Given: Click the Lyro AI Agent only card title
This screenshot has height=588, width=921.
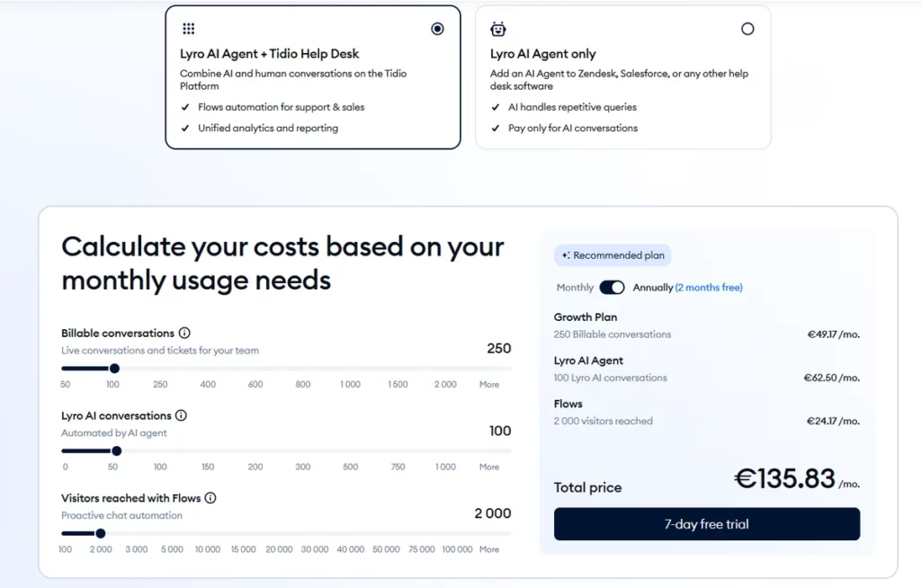Looking at the screenshot, I should coord(542,54).
